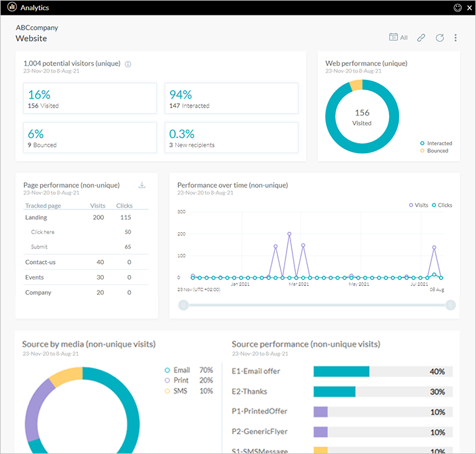Toggle SMS in source media legend
This screenshot has width=476, height=454.
click(x=176, y=391)
